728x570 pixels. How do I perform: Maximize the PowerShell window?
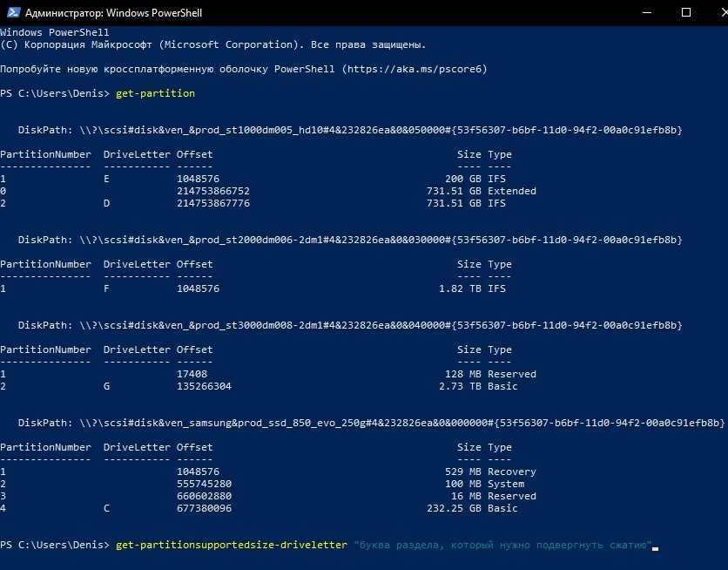pos(685,12)
